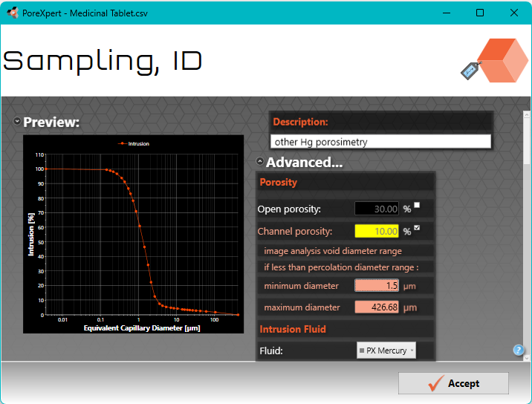Click the Description header label
532x404 pixels.
(300, 122)
